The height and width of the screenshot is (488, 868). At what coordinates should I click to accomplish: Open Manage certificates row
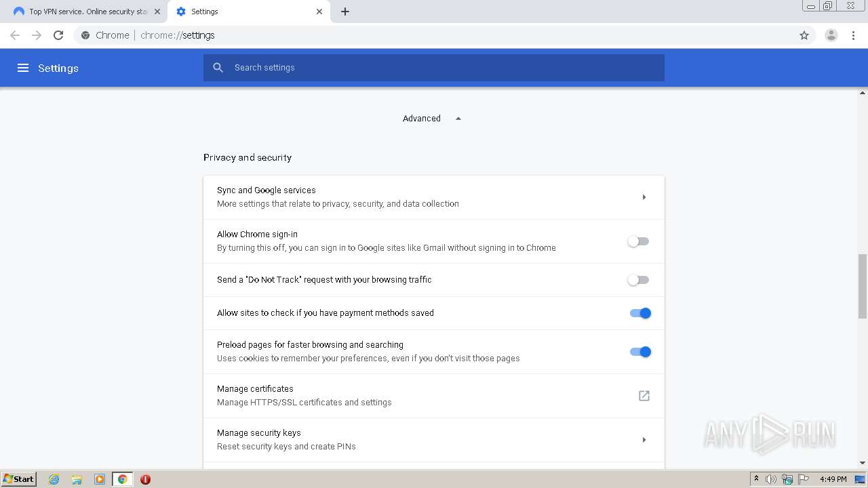[434, 396]
